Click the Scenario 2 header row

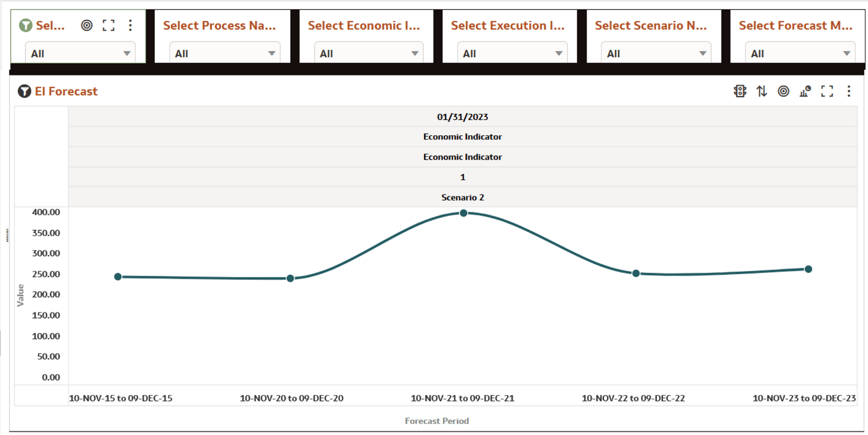coord(462,197)
